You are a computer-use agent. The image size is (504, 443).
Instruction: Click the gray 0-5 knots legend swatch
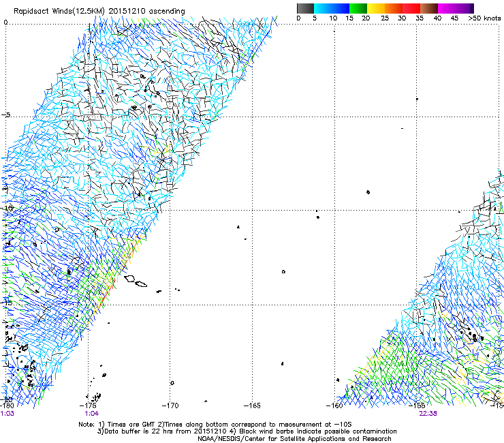(x=305, y=8)
